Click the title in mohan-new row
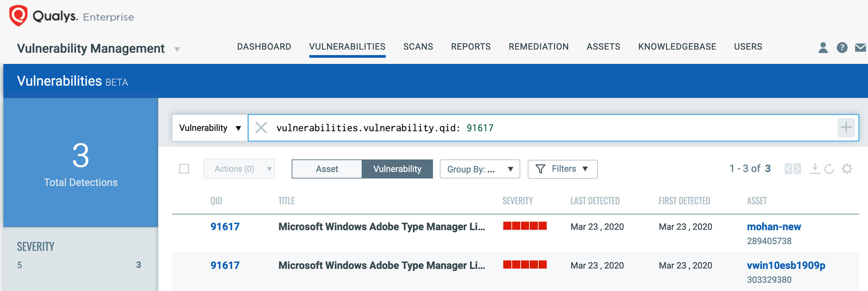The image size is (868, 291). tap(382, 227)
